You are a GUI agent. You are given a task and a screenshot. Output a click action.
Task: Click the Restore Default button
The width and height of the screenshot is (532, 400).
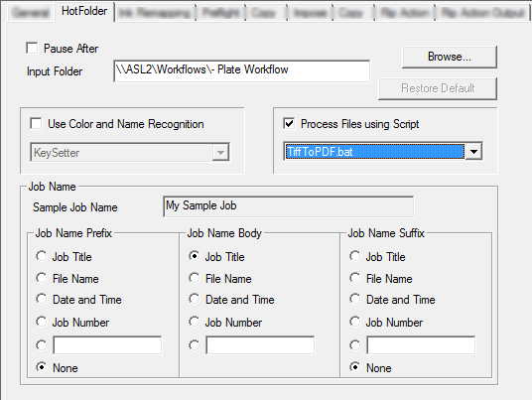pos(438,88)
